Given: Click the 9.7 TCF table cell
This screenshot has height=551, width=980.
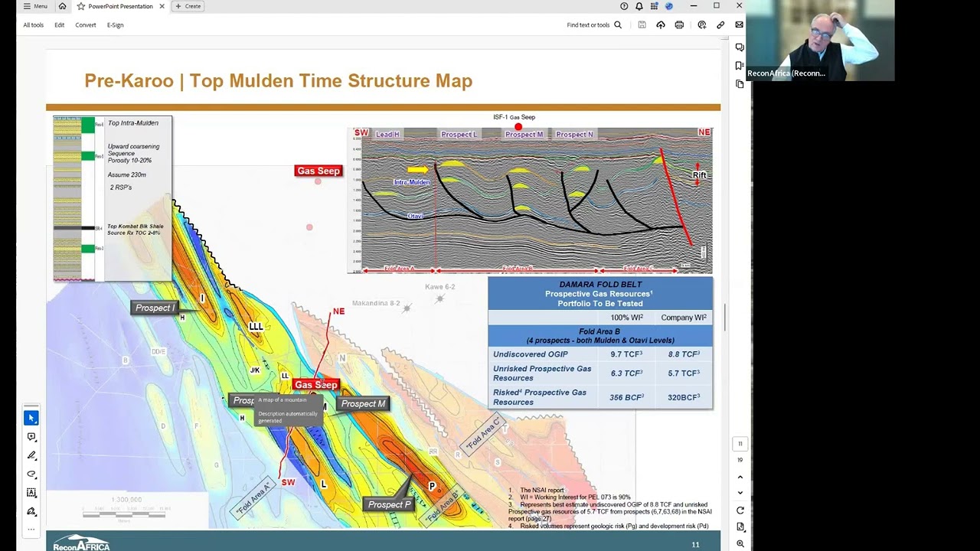Looking at the screenshot, I should (x=626, y=354).
